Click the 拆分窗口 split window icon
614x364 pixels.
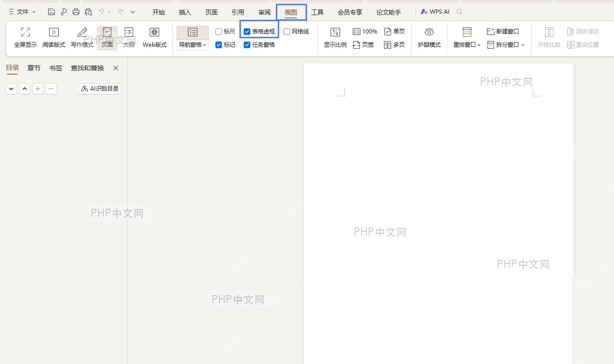pos(491,45)
